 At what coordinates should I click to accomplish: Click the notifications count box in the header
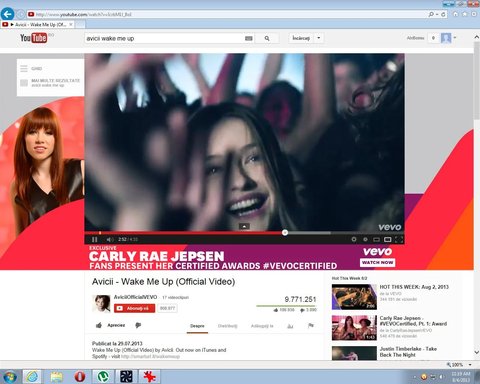click(x=433, y=38)
